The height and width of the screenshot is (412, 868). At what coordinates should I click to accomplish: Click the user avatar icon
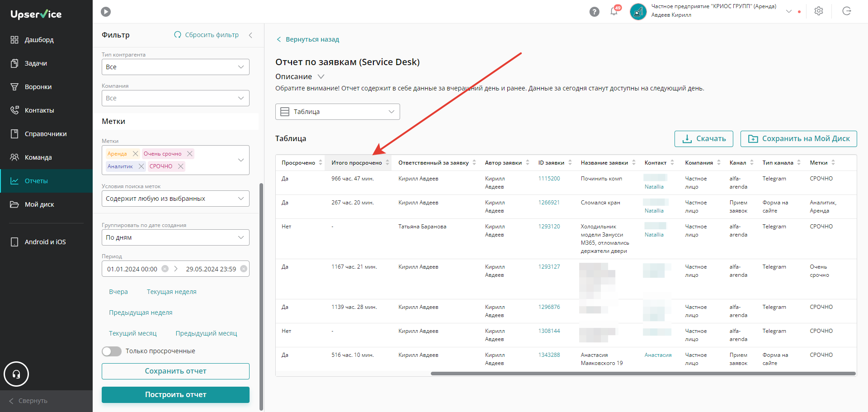[x=638, y=12]
